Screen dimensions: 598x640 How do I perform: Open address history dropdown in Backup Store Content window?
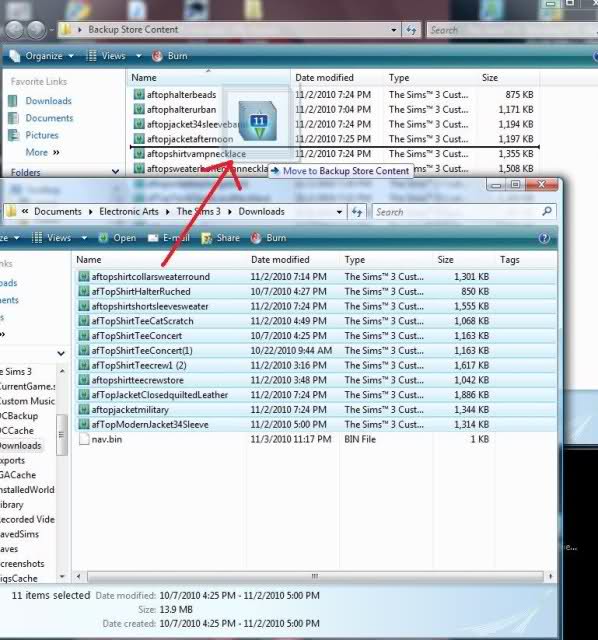(393, 30)
